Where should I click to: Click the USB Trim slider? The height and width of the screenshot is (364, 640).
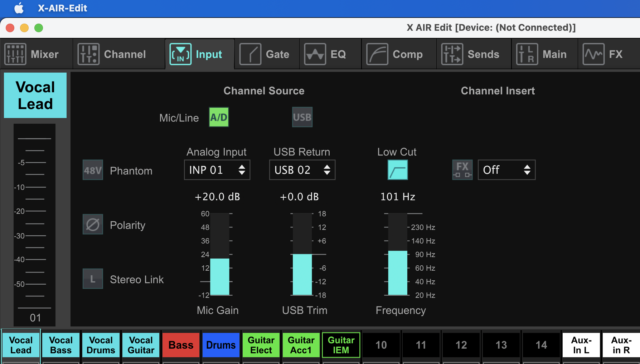point(302,254)
